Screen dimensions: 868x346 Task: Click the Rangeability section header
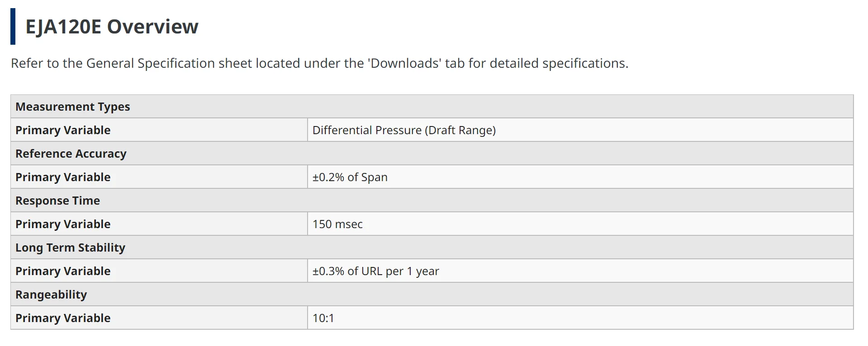(x=51, y=295)
